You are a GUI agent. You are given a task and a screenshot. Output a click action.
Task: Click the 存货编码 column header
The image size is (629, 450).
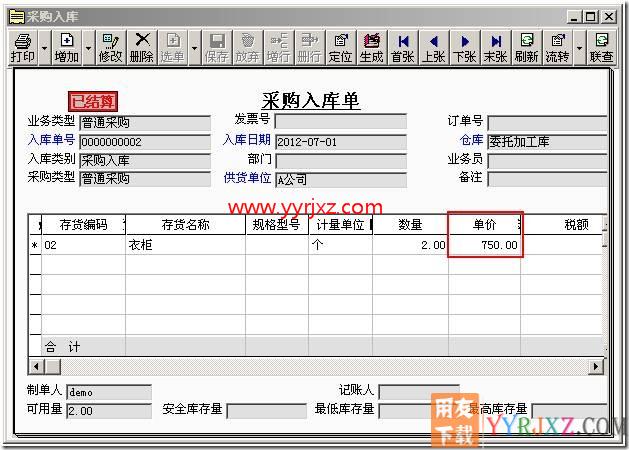click(x=83, y=225)
